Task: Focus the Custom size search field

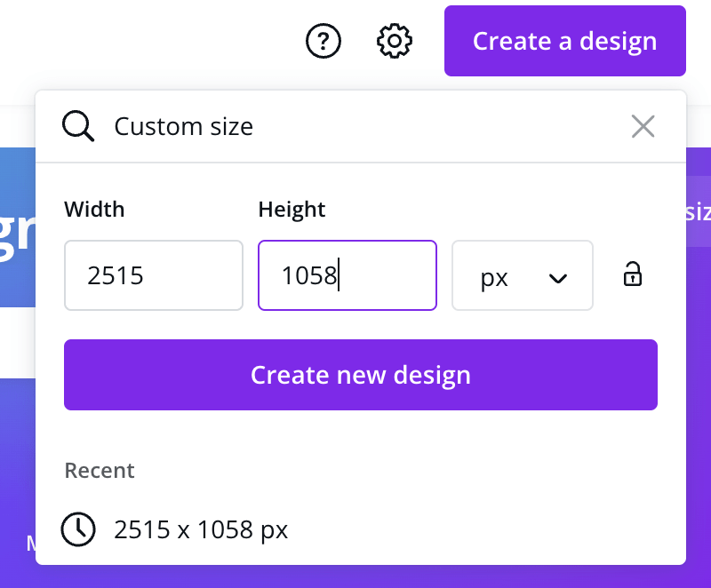Action: coord(355,127)
